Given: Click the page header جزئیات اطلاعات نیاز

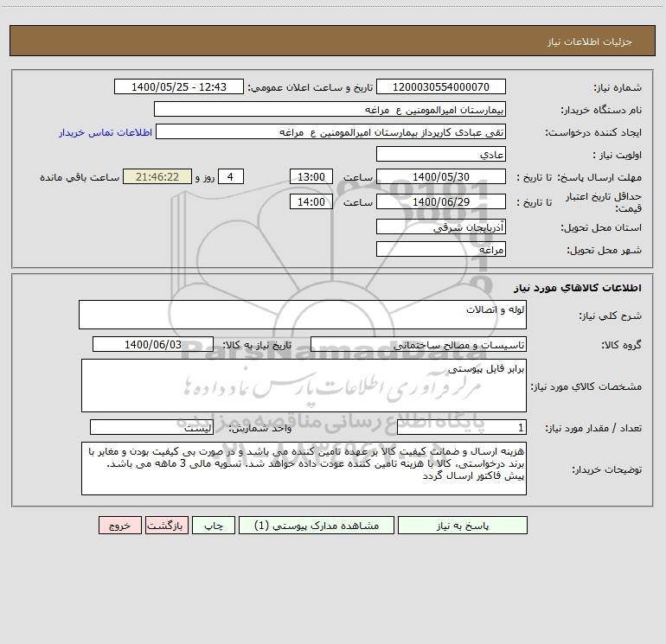Looking at the screenshot, I should 590,41.
